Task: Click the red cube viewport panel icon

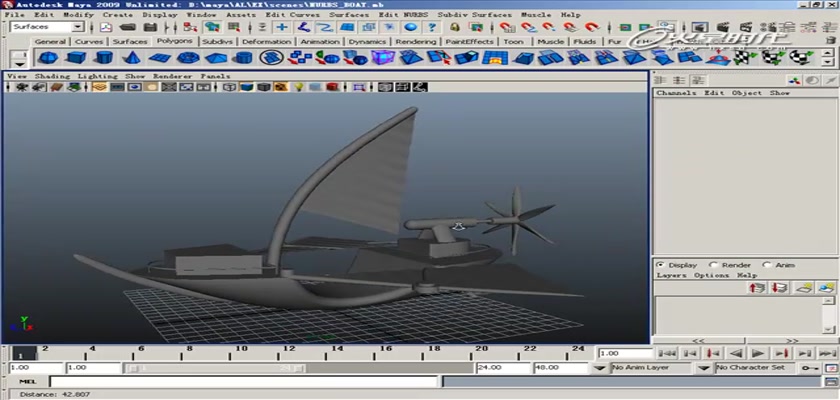Action: (x=332, y=87)
